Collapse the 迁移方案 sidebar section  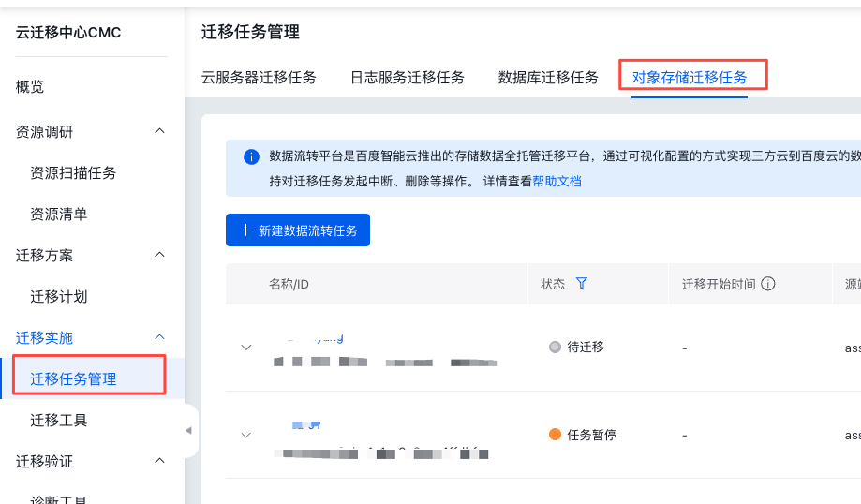click(159, 255)
